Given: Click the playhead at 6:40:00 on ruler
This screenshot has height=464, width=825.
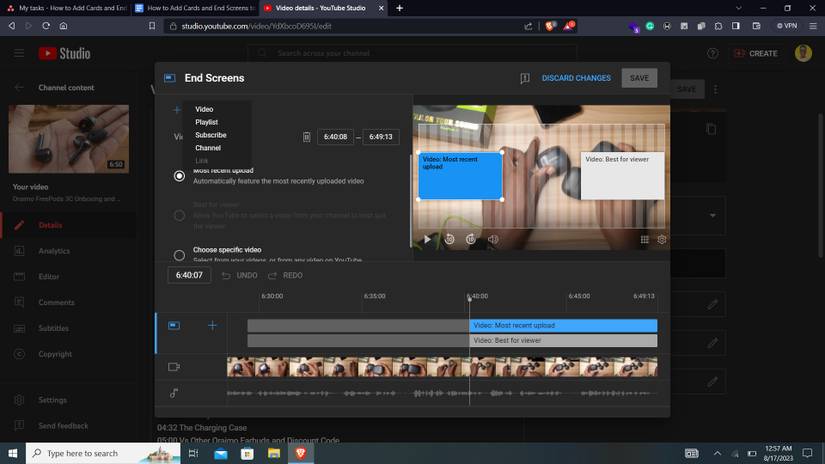Looking at the screenshot, I should (470, 298).
